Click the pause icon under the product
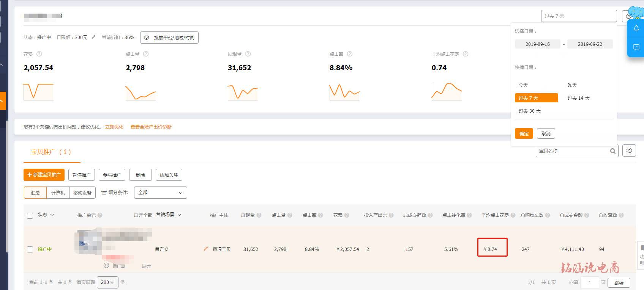Viewport: 644px width, 290px height. pos(106,265)
